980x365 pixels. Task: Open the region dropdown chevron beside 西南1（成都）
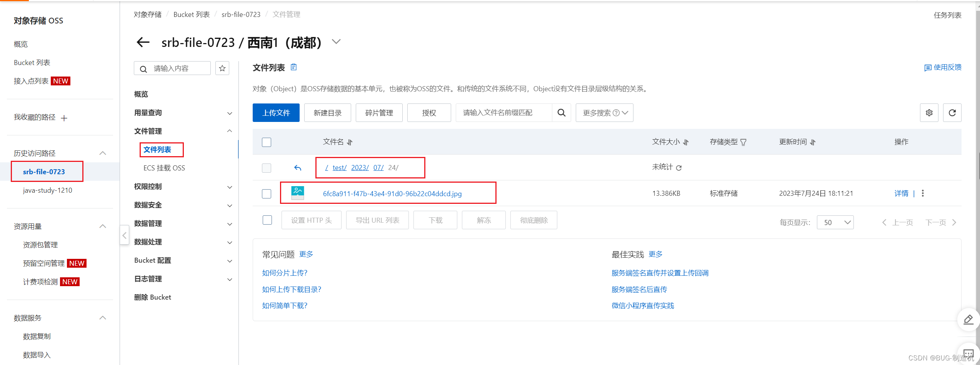pyautogui.click(x=336, y=42)
